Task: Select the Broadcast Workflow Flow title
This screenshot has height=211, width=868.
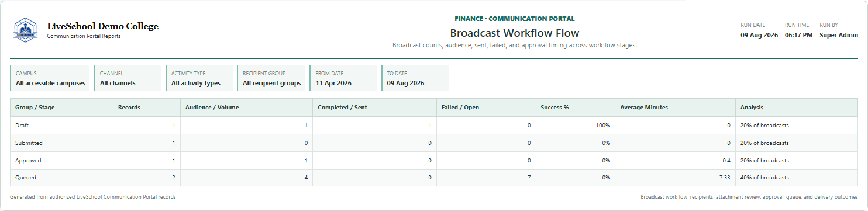Action: pyautogui.click(x=515, y=33)
